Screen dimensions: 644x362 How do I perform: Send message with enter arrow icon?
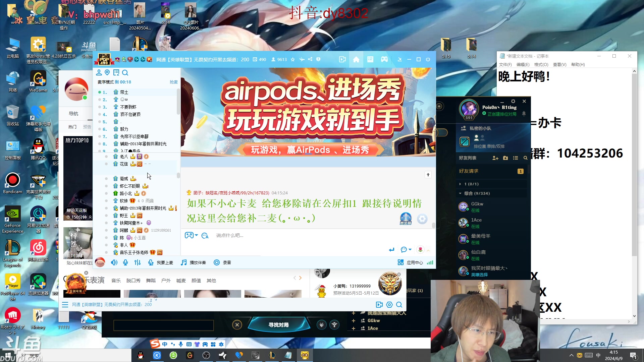tap(391, 250)
